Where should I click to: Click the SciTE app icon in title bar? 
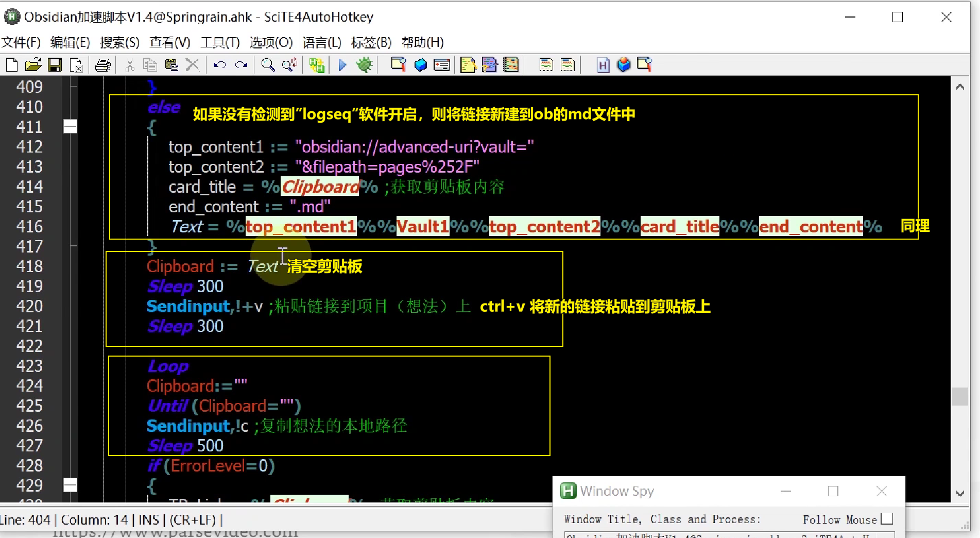coord(11,17)
